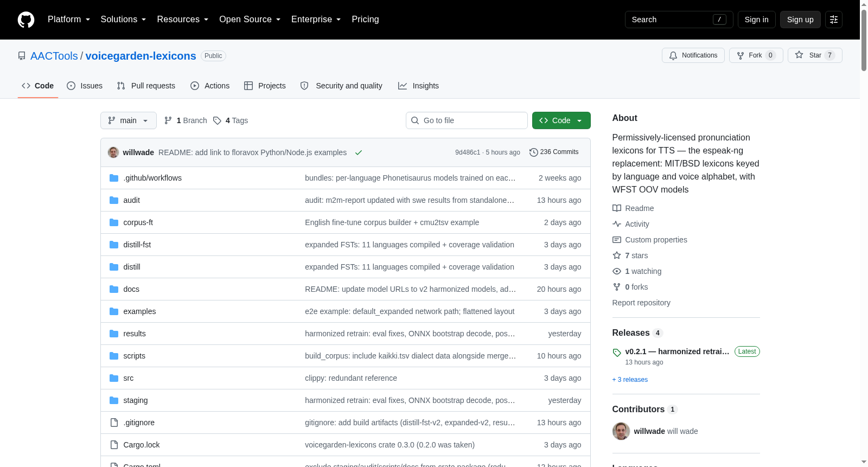
Task: Click the tag icon beside 4 Tags
Action: (217, 120)
